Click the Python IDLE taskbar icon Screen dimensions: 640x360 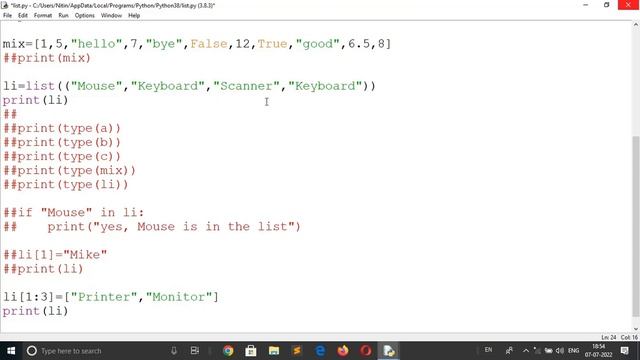pos(389,351)
